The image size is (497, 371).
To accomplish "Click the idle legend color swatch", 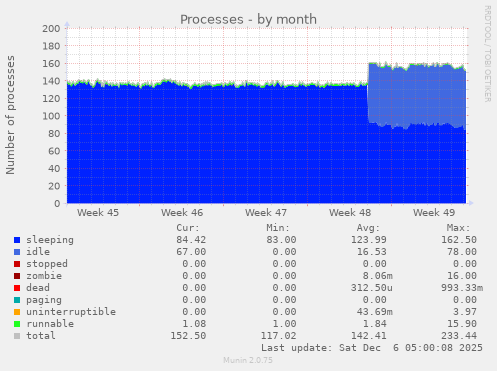I will tap(17, 252).
